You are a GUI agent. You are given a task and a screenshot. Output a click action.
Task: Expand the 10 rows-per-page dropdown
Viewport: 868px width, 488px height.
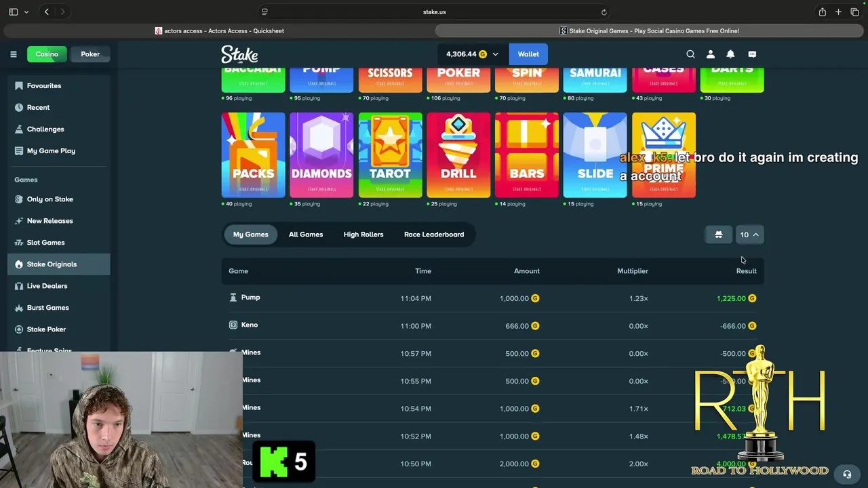point(750,235)
